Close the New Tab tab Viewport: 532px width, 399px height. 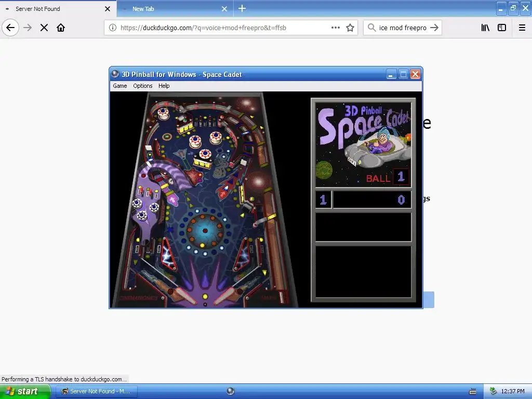point(224,9)
